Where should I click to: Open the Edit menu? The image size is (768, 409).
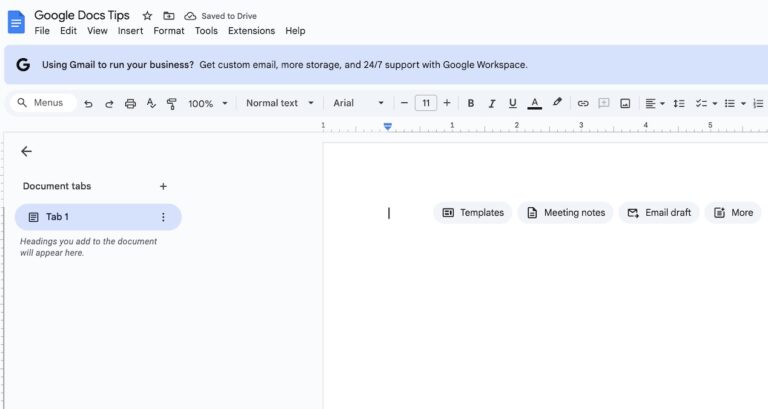click(x=68, y=31)
